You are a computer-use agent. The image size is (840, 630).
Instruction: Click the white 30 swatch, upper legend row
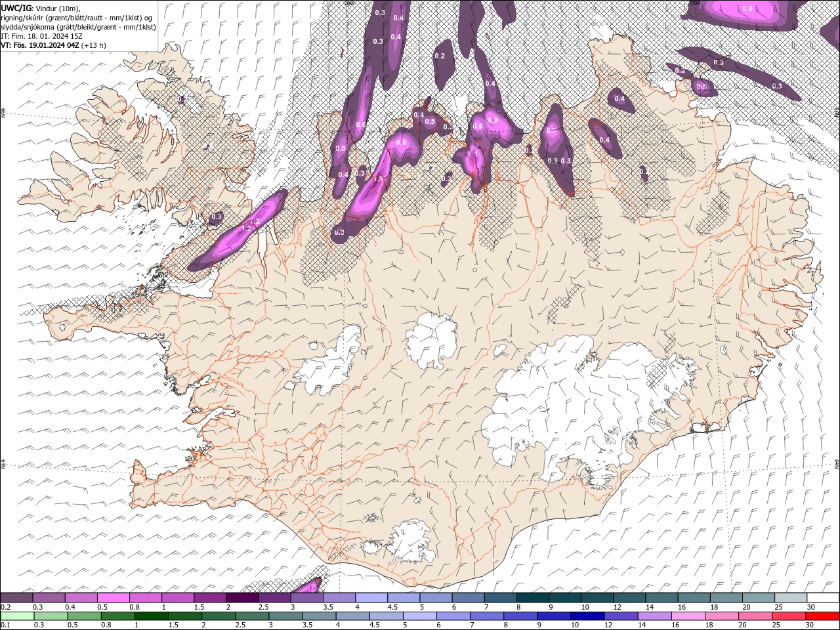pos(824,598)
